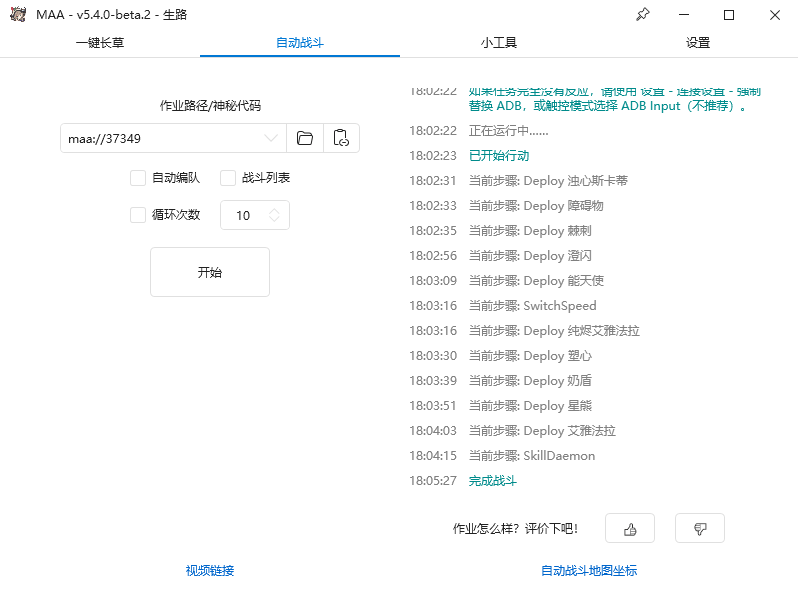Viewport: 798px width, 598px height.
Task: Open the folder browse icon for 作业 file
Action: [x=305, y=138]
